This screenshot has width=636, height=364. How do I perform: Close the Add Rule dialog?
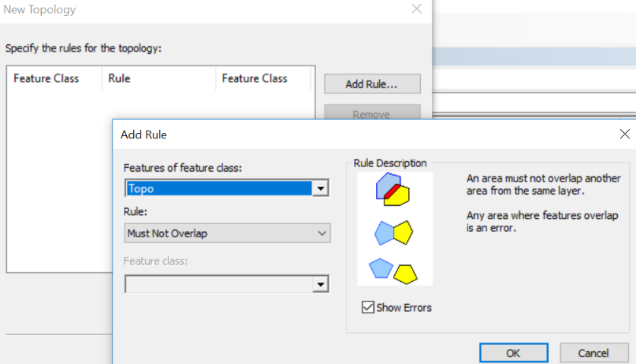(625, 135)
